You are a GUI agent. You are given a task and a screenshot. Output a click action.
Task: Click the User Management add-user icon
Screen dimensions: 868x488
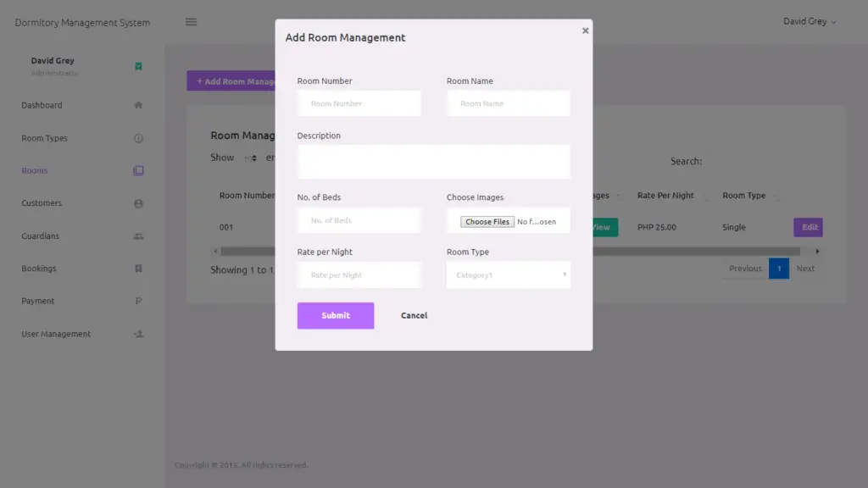click(138, 334)
